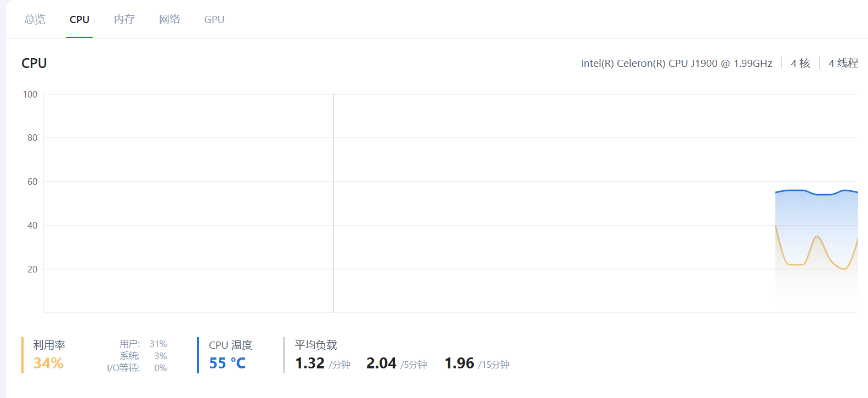868x398 pixels.
Task: Click the 4 核 core count label
Action: [x=801, y=63]
